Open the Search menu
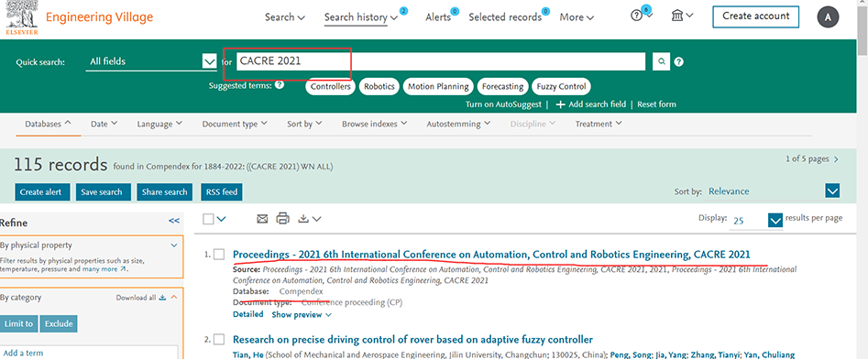Image resolution: width=868 pixels, height=359 pixels. (x=284, y=17)
